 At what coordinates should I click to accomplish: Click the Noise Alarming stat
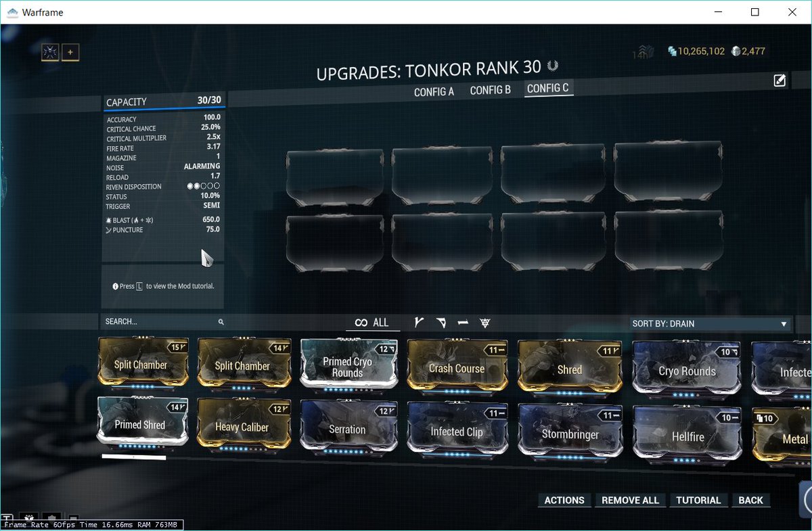tap(163, 167)
